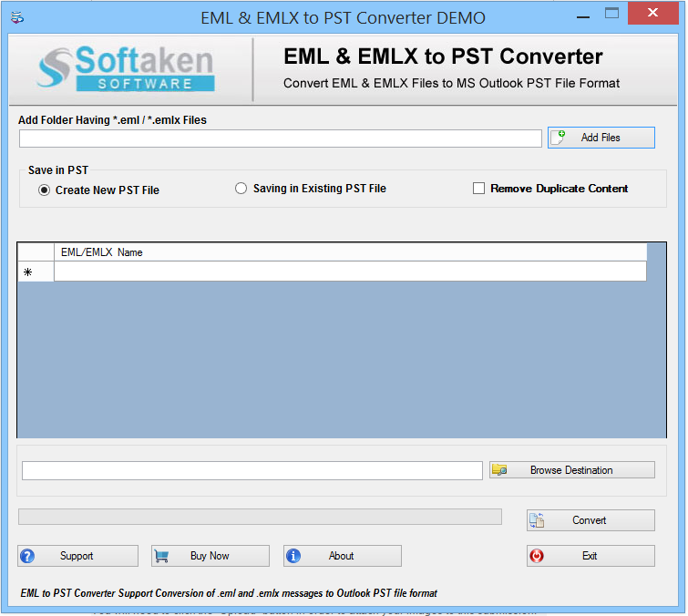Click the folder search icon
The height and width of the screenshot is (616, 688).
(x=499, y=470)
